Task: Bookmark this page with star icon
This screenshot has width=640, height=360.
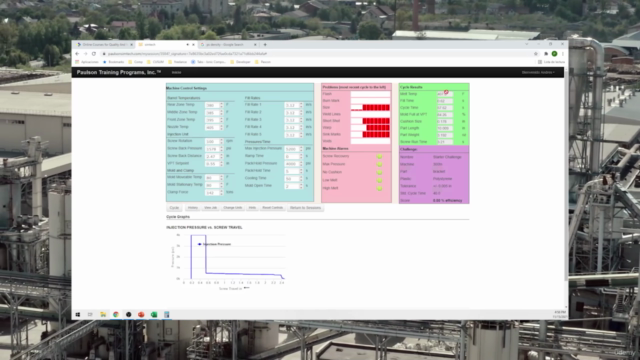Action: tap(536, 54)
